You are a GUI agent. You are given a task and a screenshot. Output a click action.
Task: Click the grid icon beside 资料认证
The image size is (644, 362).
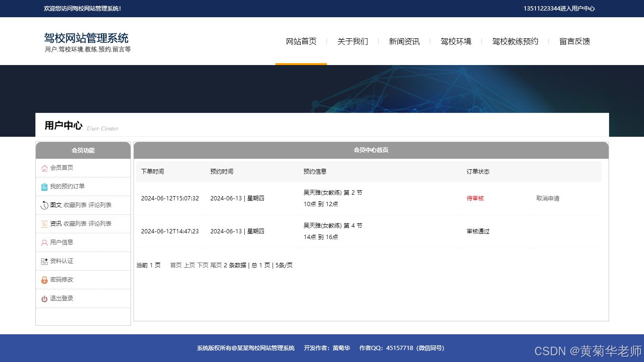point(44,261)
